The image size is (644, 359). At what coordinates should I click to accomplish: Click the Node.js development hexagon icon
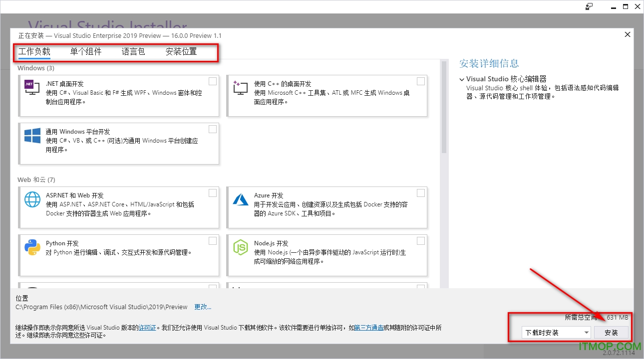click(x=241, y=247)
